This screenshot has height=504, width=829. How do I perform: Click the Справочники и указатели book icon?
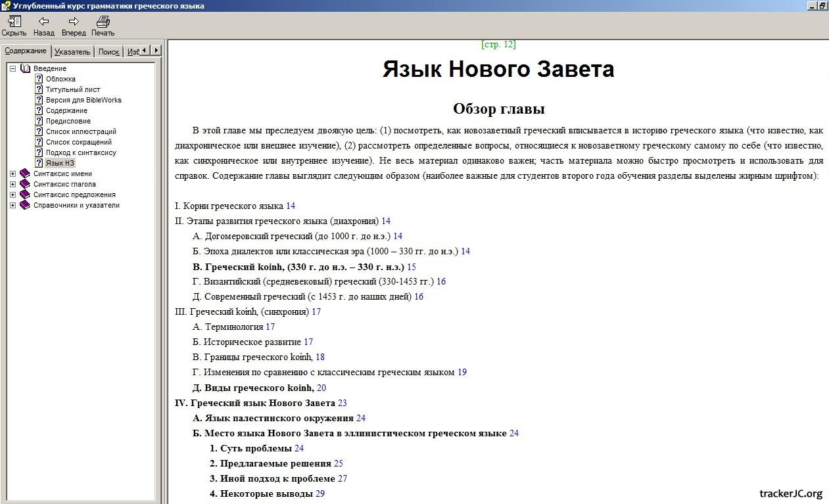coord(26,205)
